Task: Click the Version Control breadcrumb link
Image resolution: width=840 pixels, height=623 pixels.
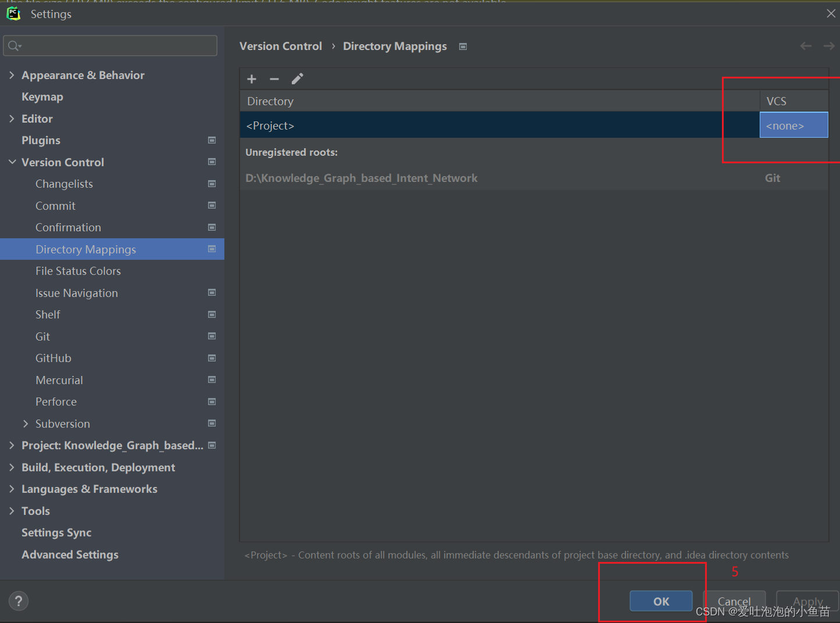Action: pyautogui.click(x=281, y=46)
